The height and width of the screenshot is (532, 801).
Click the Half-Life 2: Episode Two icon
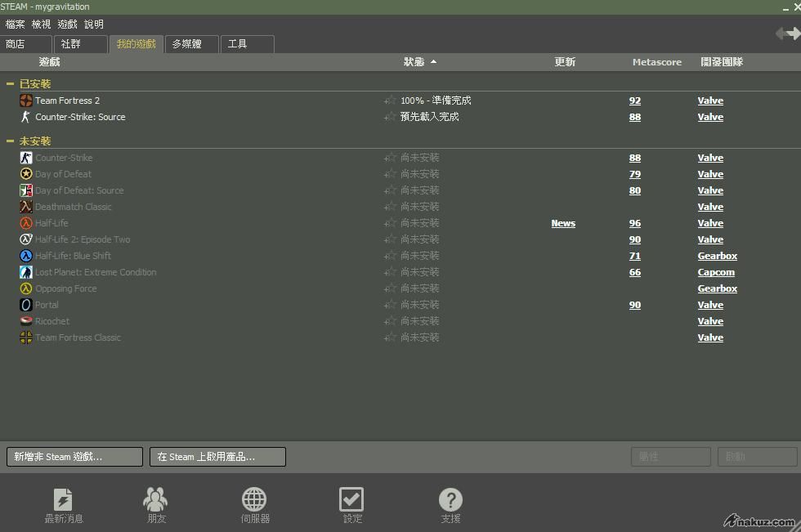(x=26, y=239)
